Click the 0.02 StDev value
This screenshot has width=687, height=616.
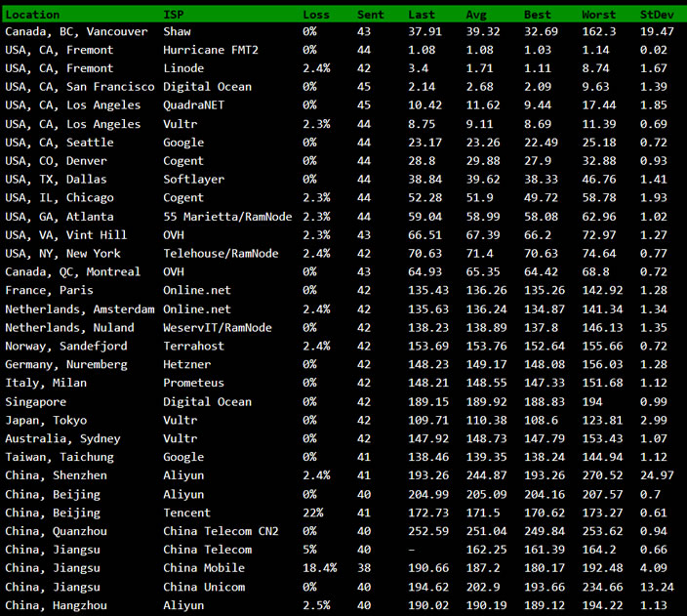pos(653,50)
